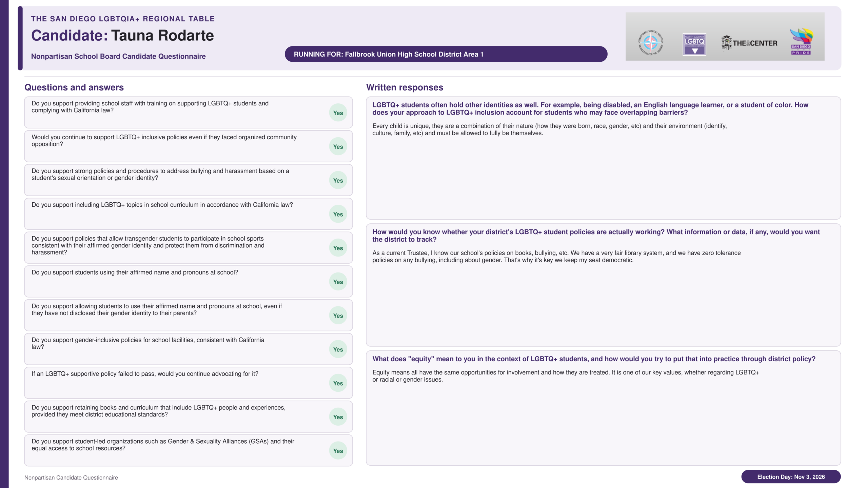Click the Yes badge for affirmed name and pronouns question
Screen dimensions: 868x488
pyautogui.click(x=338, y=282)
